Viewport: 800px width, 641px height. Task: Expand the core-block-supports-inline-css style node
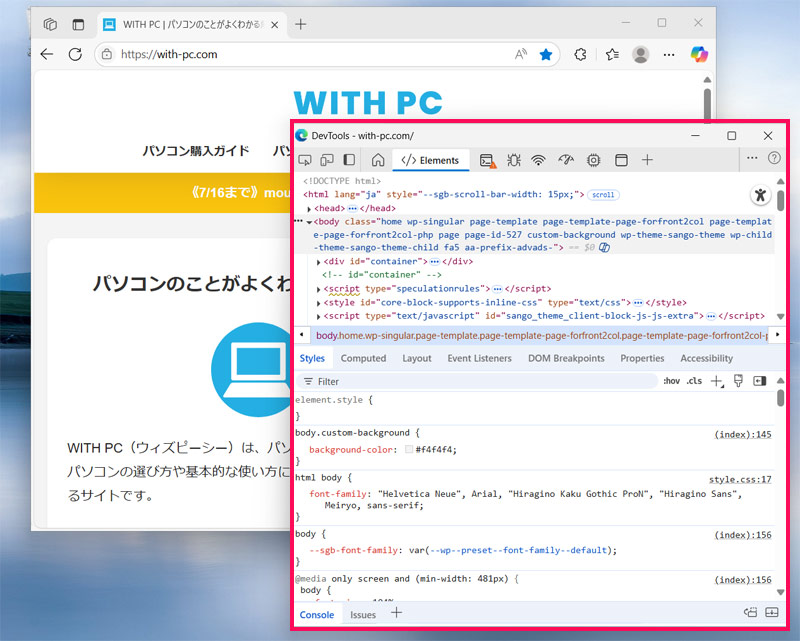pyautogui.click(x=318, y=303)
